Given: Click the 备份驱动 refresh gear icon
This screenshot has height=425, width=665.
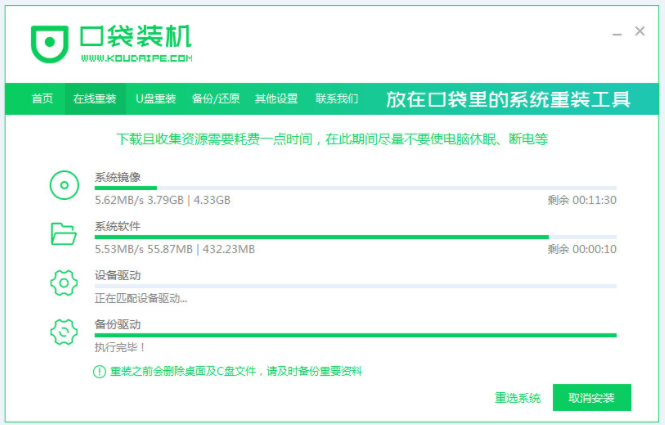Looking at the screenshot, I should coord(64,332).
